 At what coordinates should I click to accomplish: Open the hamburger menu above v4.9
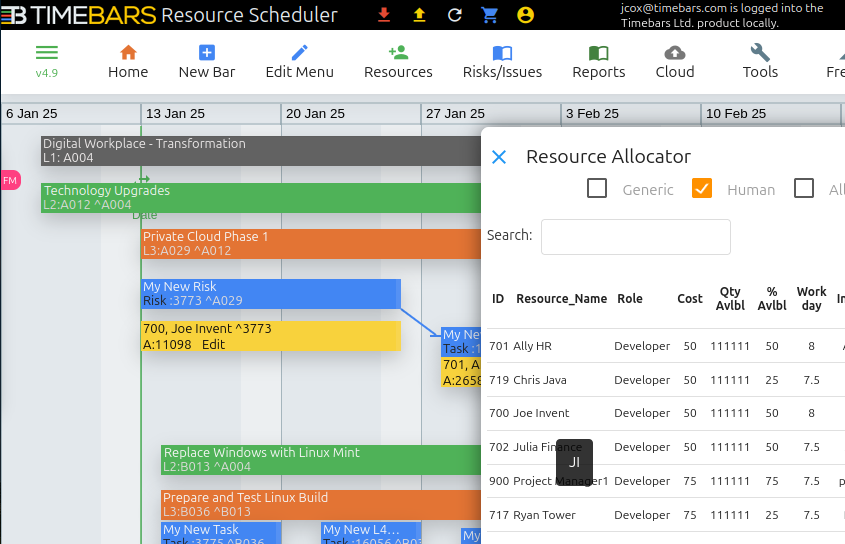click(x=47, y=53)
